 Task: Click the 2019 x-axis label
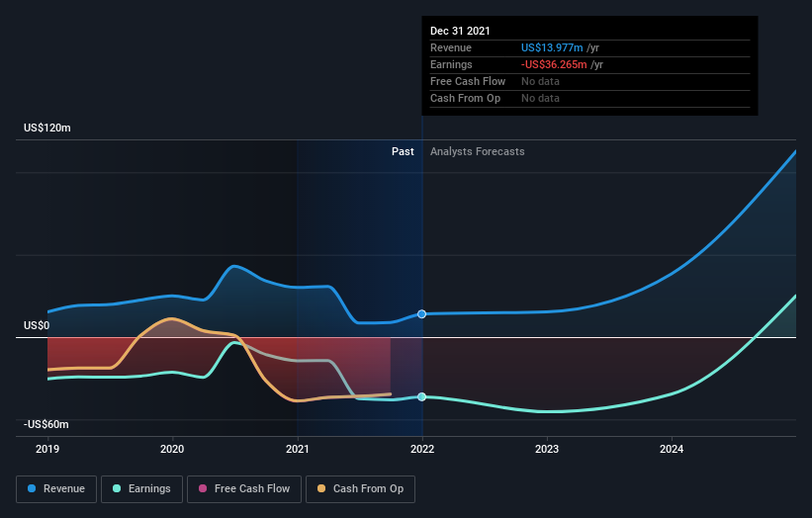click(47, 449)
